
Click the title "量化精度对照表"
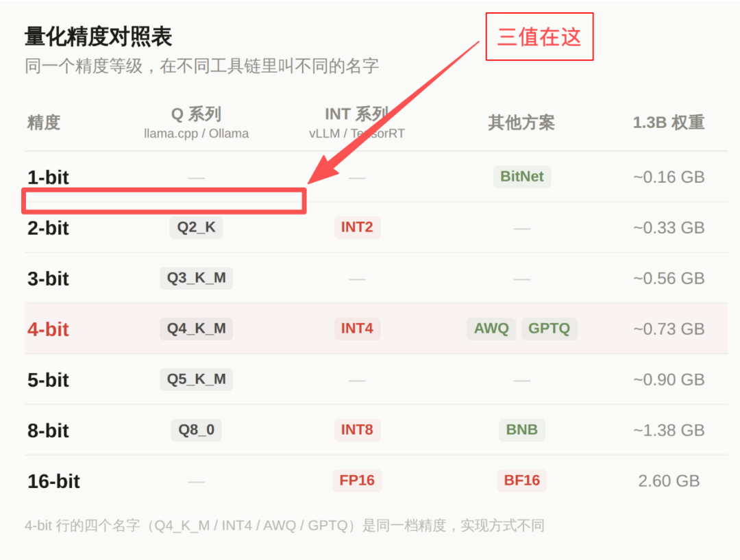coord(98,37)
